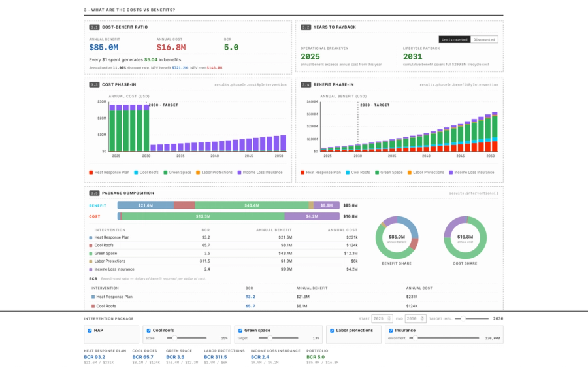
Task: Uncheck the Cool roofs checkbox
Action: pos(148,331)
